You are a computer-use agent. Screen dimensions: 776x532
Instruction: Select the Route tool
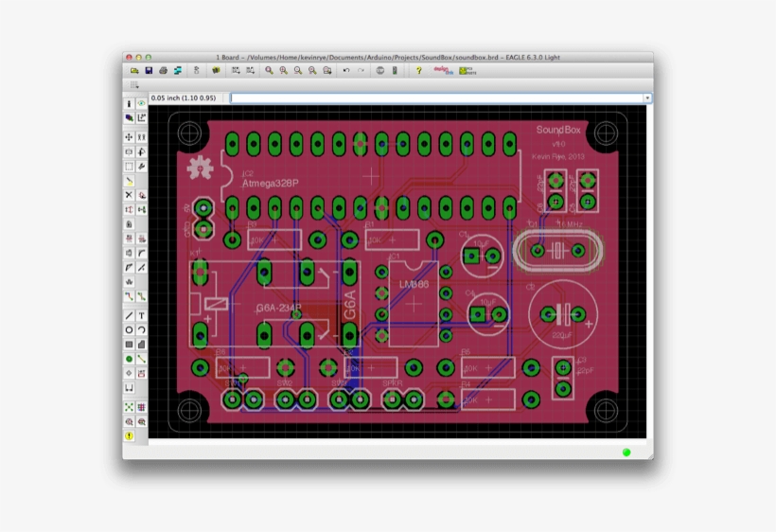point(129,296)
